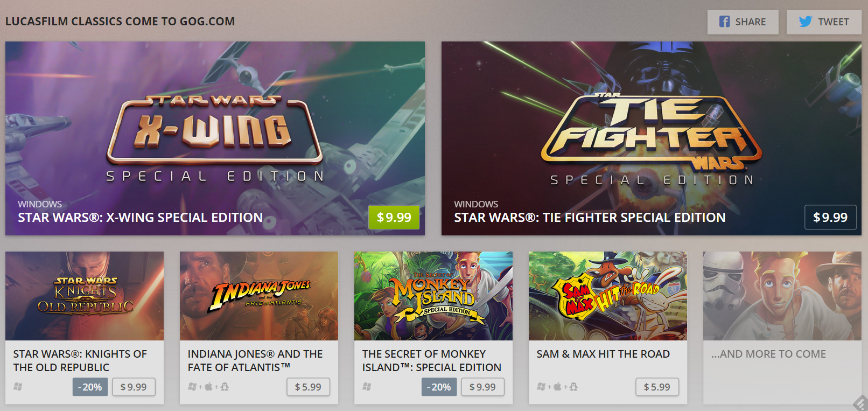This screenshot has width=868, height=411.
Task: Click the $9.99 price button for Monkey Island
Action: (482, 387)
